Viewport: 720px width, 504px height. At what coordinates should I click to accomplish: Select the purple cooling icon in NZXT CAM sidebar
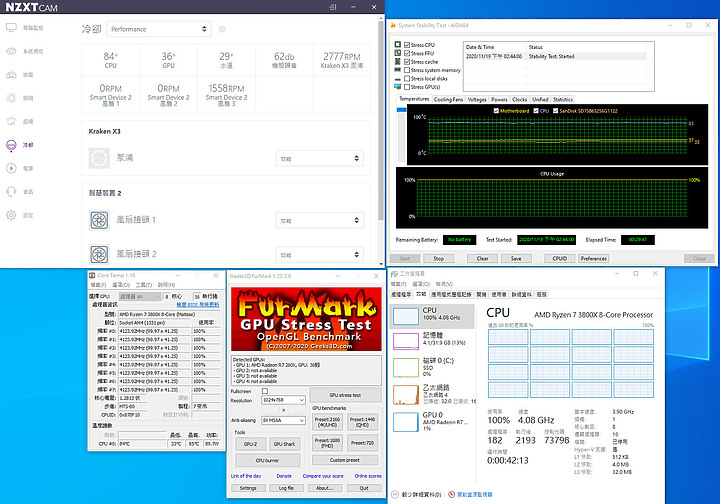pyautogui.click(x=11, y=145)
